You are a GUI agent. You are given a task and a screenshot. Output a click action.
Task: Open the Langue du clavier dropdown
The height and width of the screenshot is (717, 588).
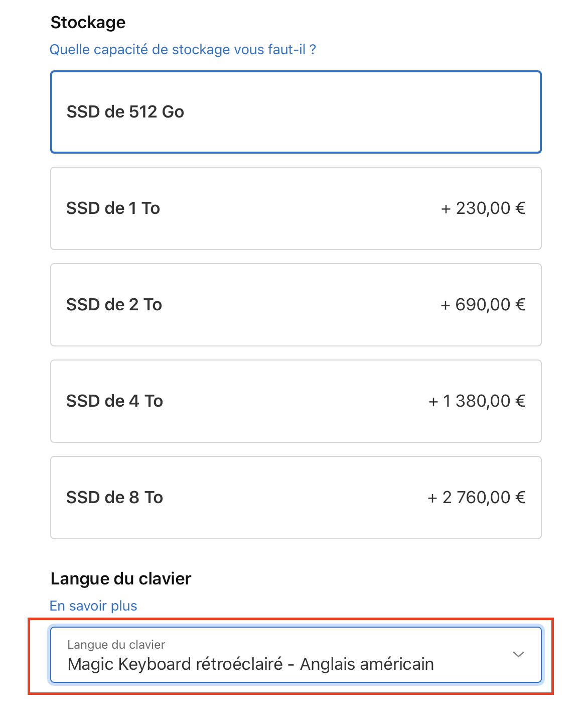click(296, 655)
